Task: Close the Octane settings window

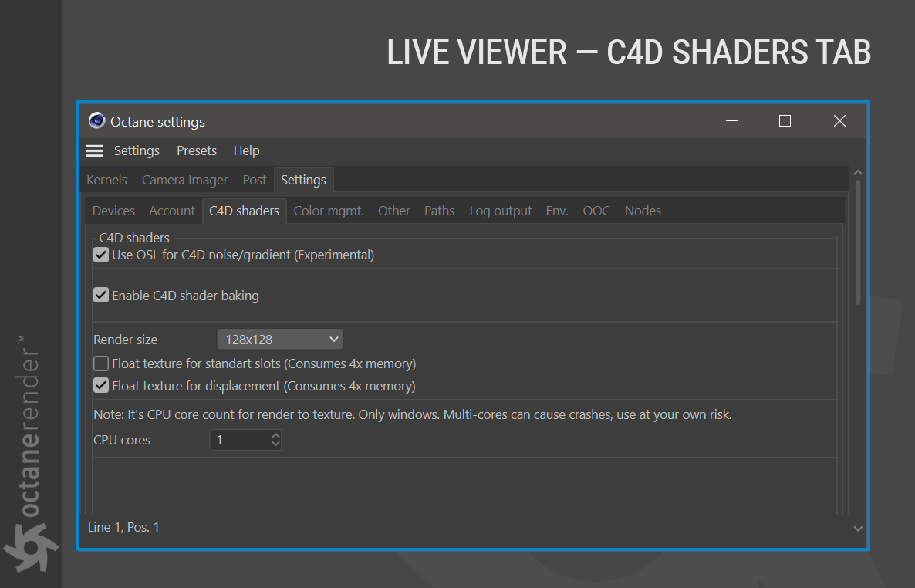Action: click(x=839, y=121)
